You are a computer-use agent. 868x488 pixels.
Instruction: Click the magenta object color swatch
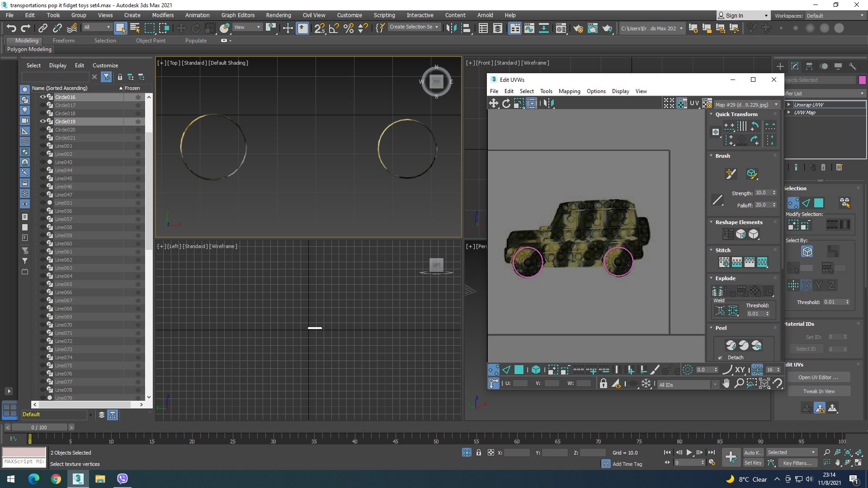tap(862, 80)
